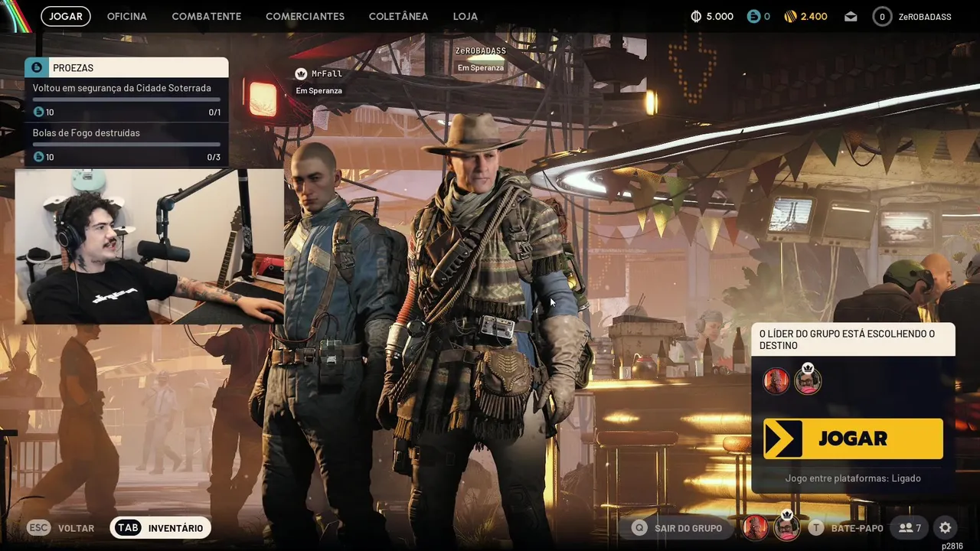Click the yellow JOGAR play button

(853, 439)
